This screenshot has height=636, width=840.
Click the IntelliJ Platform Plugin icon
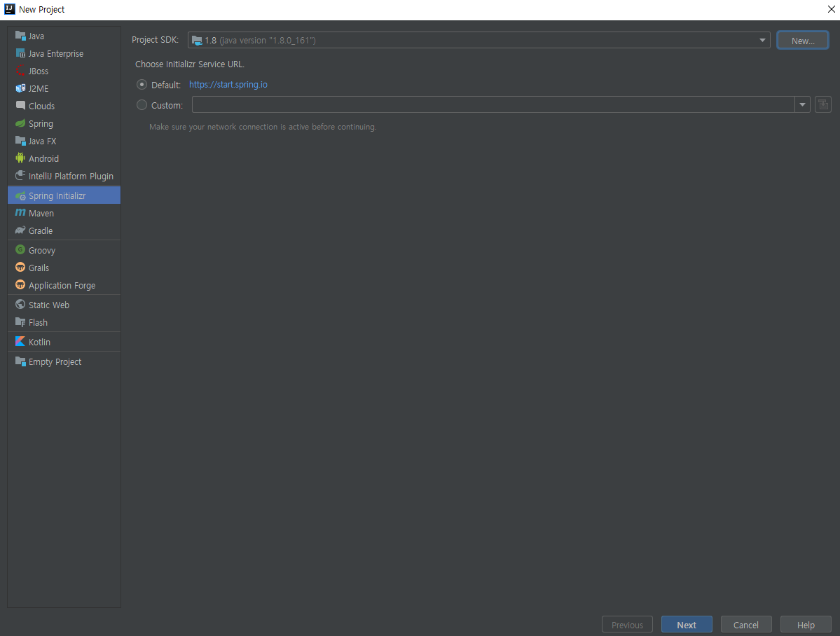[x=20, y=176]
